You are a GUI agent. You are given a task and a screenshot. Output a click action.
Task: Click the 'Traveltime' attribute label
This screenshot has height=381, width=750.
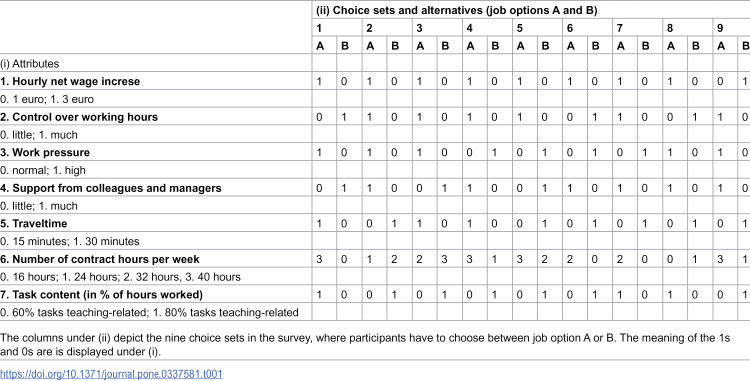tap(33, 223)
